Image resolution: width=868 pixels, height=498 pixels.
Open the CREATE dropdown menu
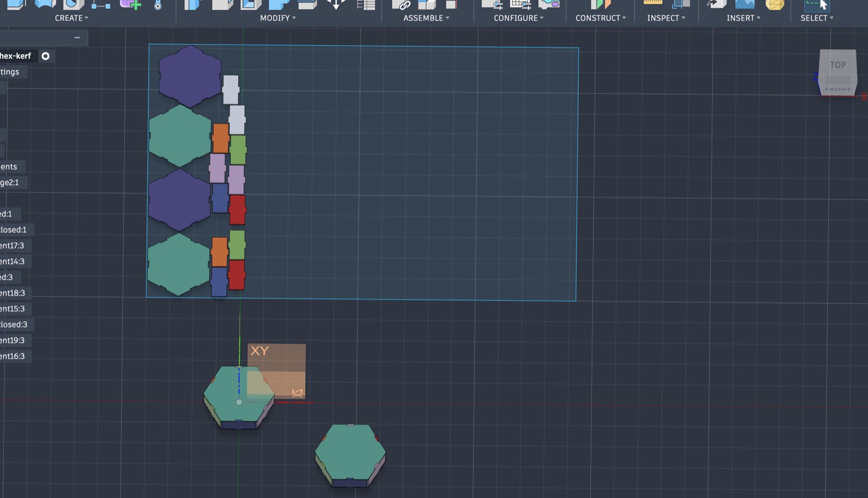[x=71, y=18]
